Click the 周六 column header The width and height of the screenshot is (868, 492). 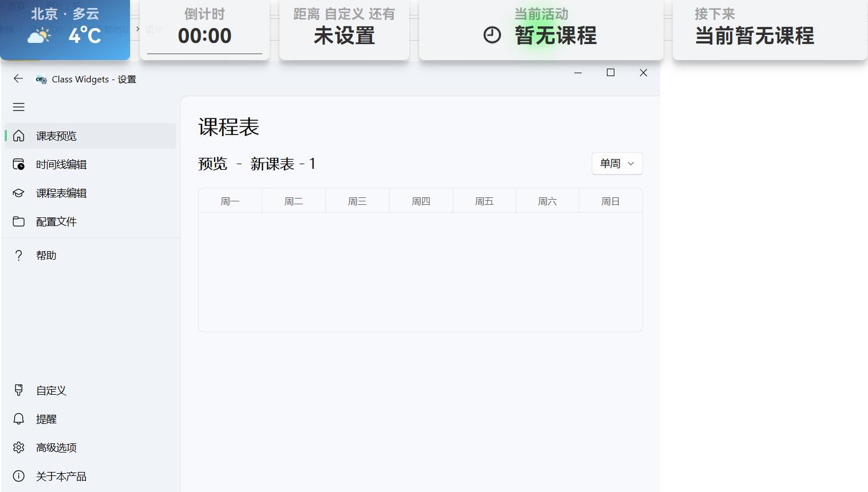click(x=547, y=201)
